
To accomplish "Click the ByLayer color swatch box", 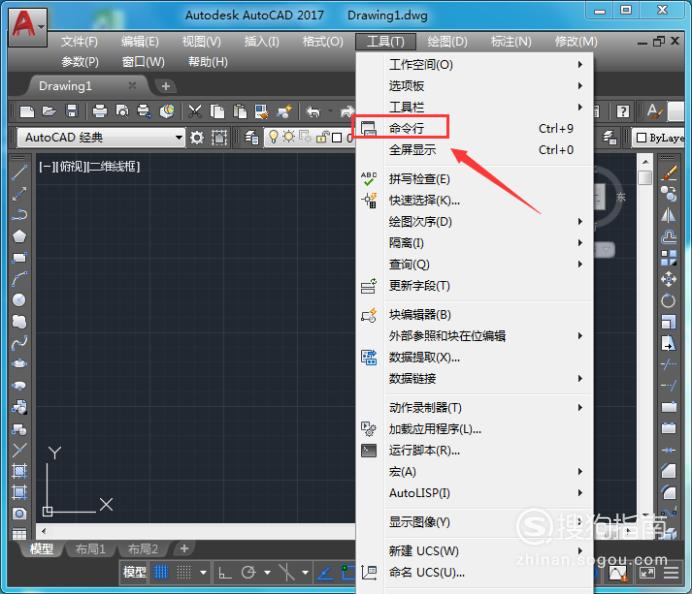I will [x=642, y=138].
